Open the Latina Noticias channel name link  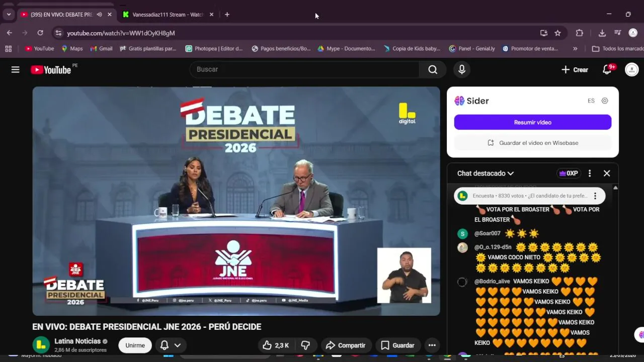(77, 341)
